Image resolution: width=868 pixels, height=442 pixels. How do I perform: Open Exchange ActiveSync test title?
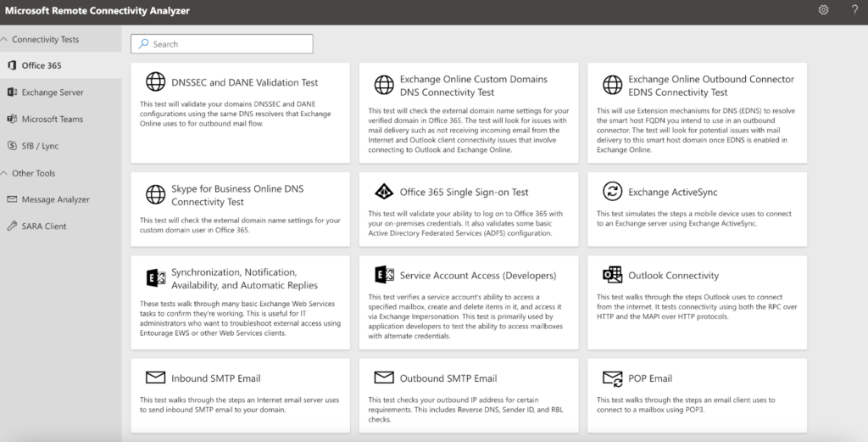(672, 193)
